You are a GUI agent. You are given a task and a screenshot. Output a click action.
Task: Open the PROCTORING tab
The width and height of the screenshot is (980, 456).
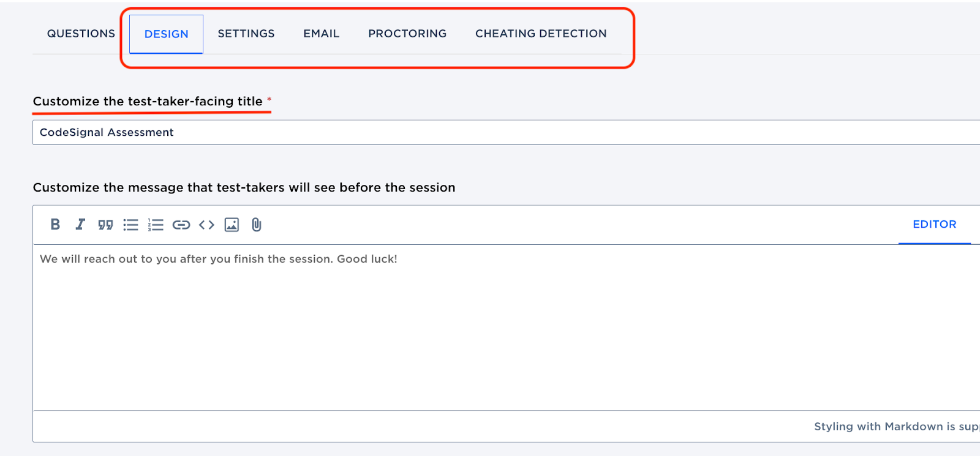[407, 34]
